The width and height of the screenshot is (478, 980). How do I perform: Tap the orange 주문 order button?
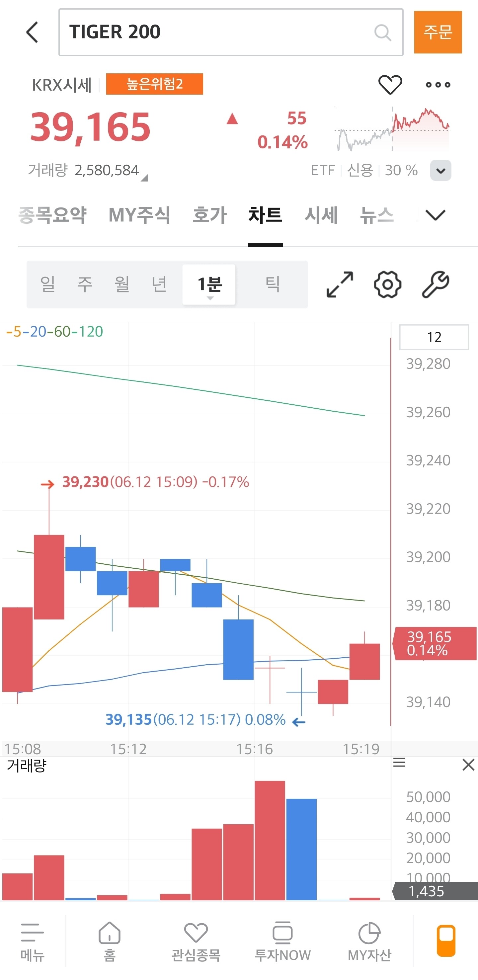[438, 32]
